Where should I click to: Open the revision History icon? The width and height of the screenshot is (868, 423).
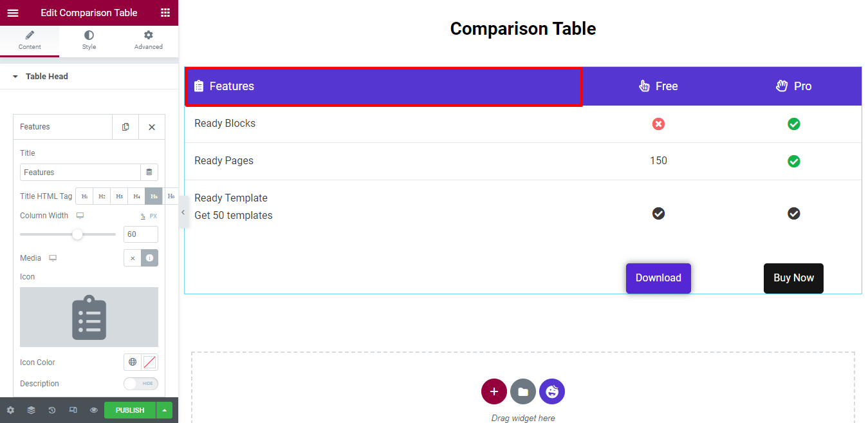pos(52,410)
